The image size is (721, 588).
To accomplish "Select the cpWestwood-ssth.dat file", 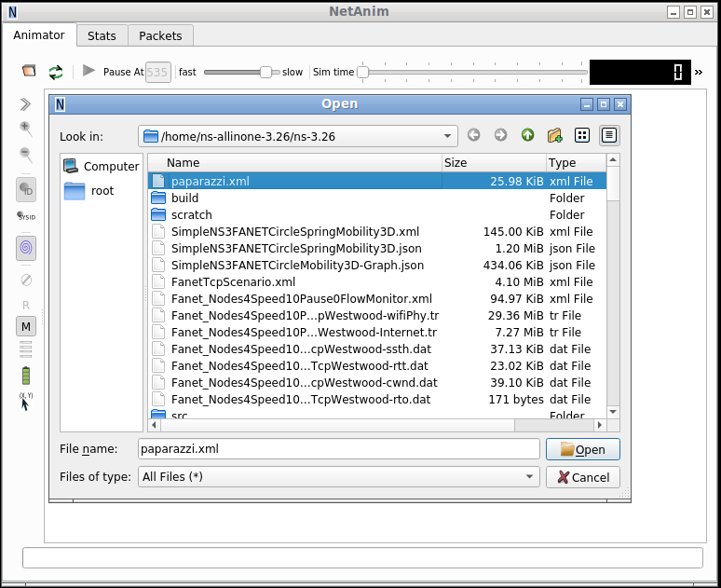I will click(377, 349).
